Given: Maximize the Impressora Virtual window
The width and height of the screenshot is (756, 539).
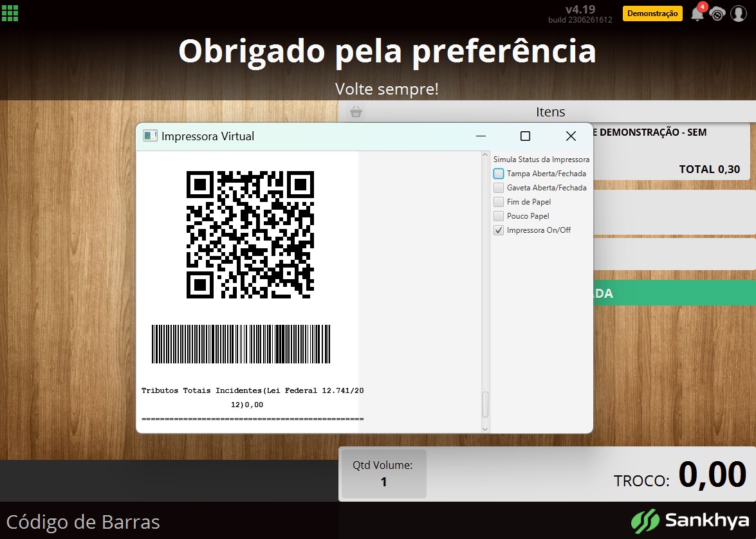Looking at the screenshot, I should (x=525, y=136).
